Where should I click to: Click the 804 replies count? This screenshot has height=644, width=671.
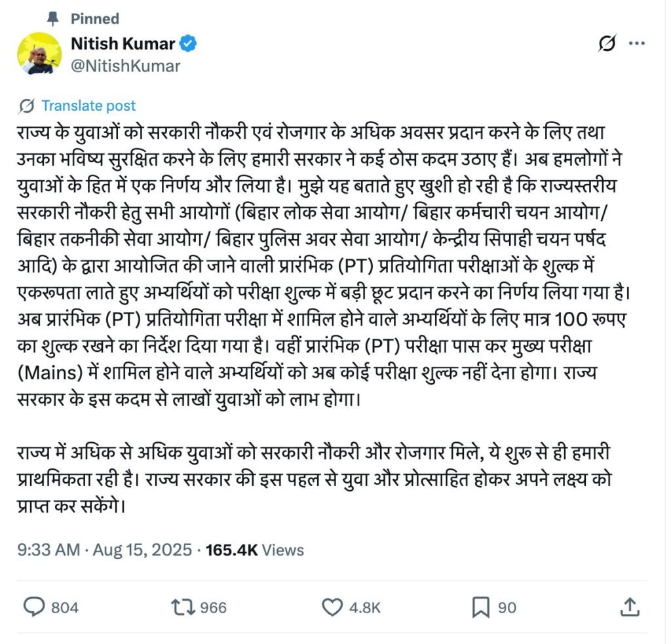(x=64, y=608)
